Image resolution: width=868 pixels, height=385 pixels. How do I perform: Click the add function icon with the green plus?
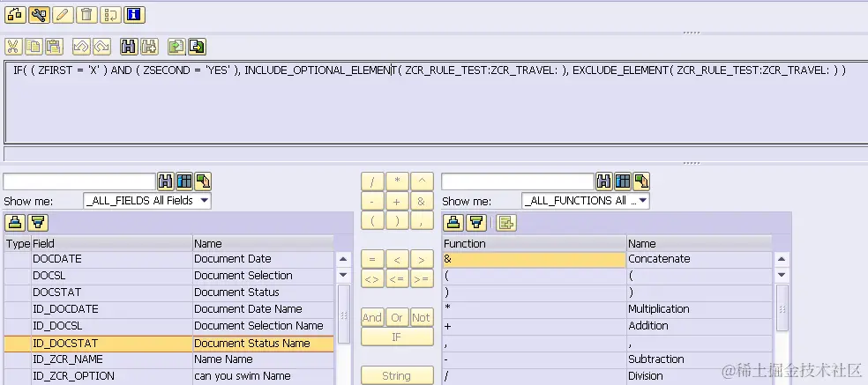tap(505, 222)
